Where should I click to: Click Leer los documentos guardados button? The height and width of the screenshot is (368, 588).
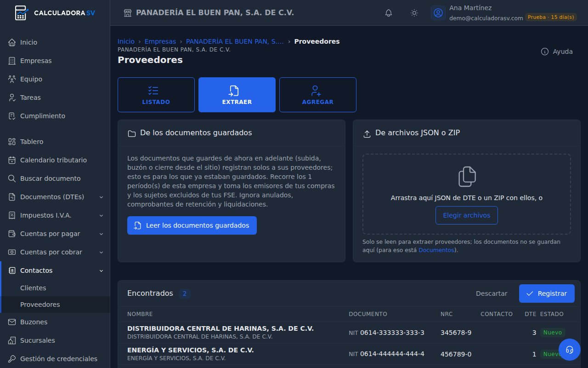(x=192, y=225)
